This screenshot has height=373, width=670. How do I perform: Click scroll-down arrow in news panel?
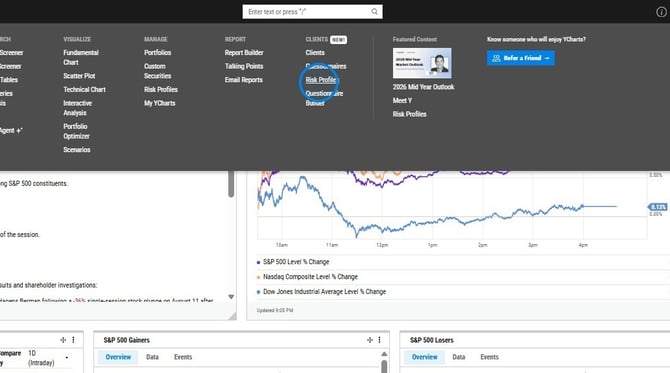[231, 297]
